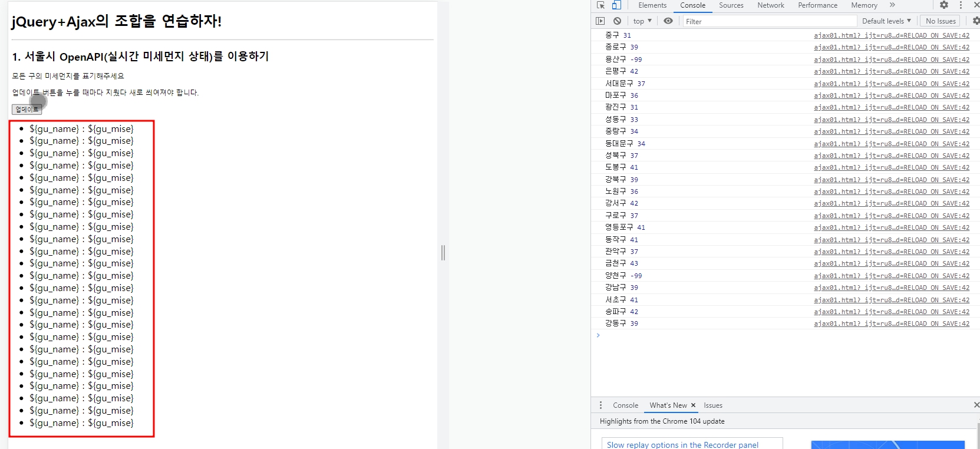Click the 양천구 -99 log entry
This screenshot has width=980, height=449.
623,276
